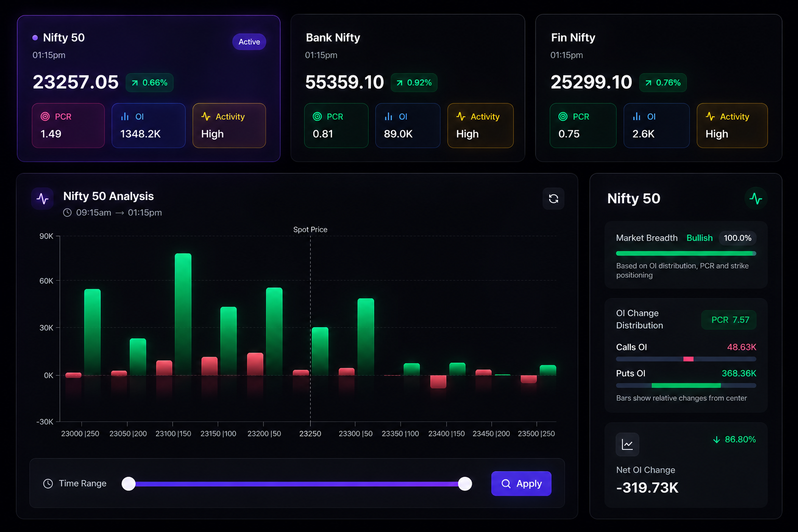Image resolution: width=798 pixels, height=532 pixels.
Task: Select the PCR target icon in the Bank Nifty card
Action: pos(317,117)
